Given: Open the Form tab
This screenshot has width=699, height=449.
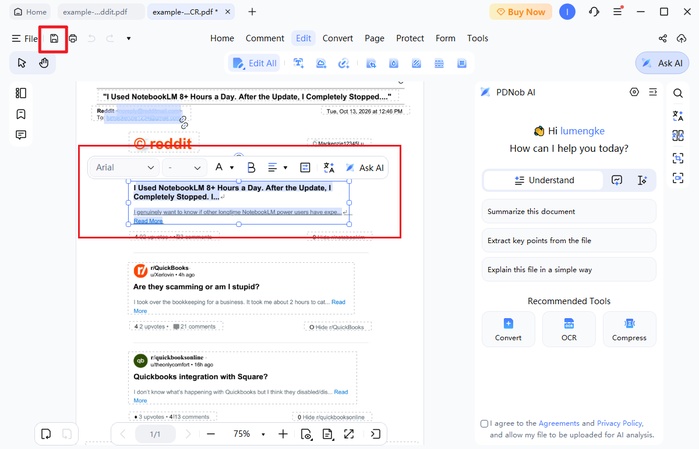Looking at the screenshot, I should [x=445, y=38].
